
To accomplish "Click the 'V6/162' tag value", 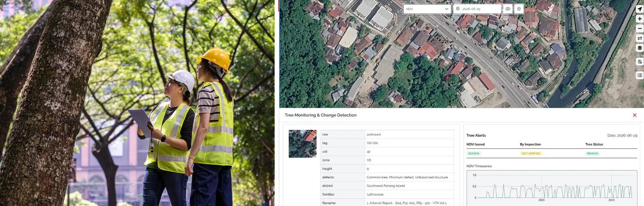I will coord(372,143).
